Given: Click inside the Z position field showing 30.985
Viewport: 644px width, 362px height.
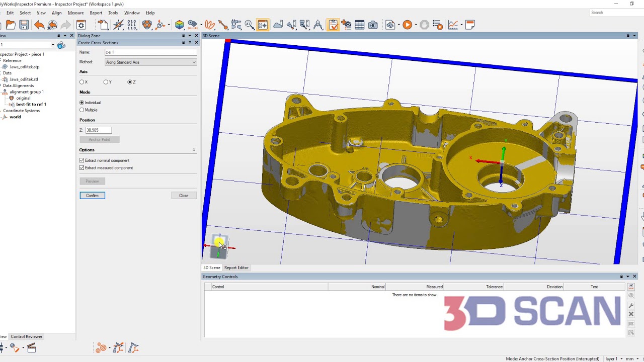Looking at the screenshot, I should 98,130.
